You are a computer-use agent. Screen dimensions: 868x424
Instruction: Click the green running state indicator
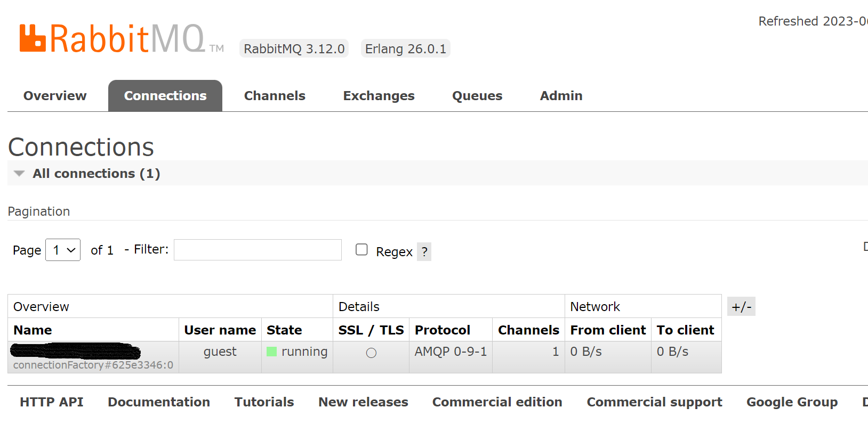click(271, 352)
